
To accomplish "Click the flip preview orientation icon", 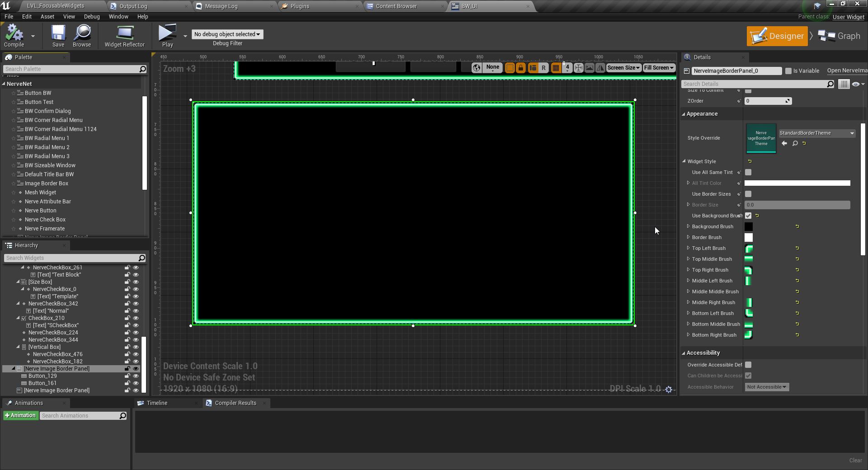I will coord(600,68).
